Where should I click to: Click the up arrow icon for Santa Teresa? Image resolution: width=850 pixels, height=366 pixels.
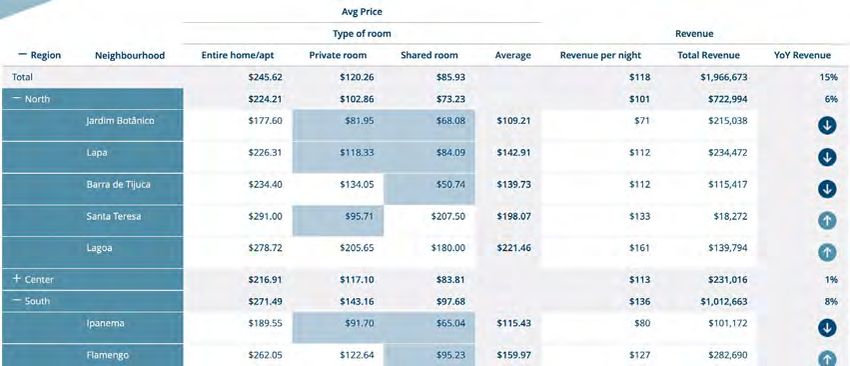[x=827, y=221]
